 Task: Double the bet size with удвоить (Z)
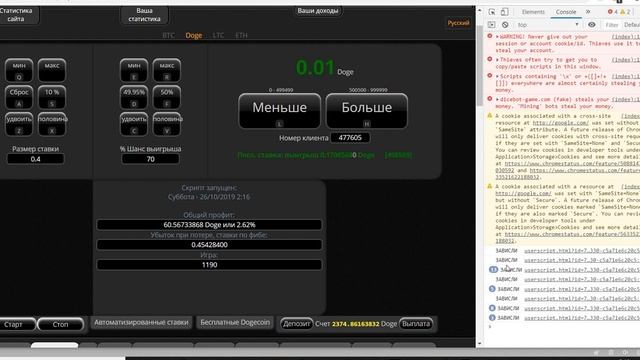tap(19, 124)
